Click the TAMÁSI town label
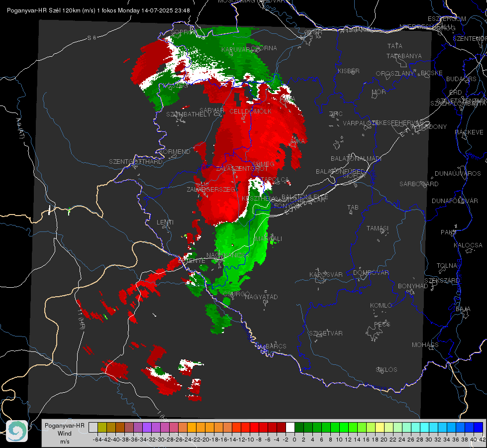 pyautogui.click(x=378, y=228)
